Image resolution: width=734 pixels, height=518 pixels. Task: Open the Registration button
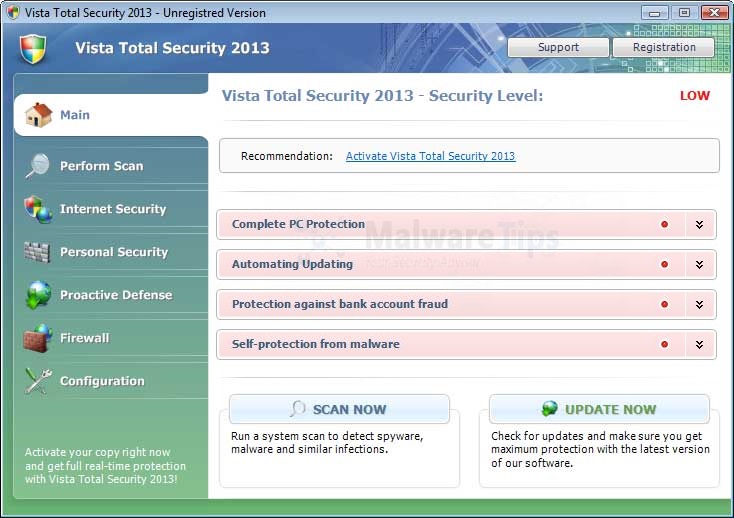664,47
